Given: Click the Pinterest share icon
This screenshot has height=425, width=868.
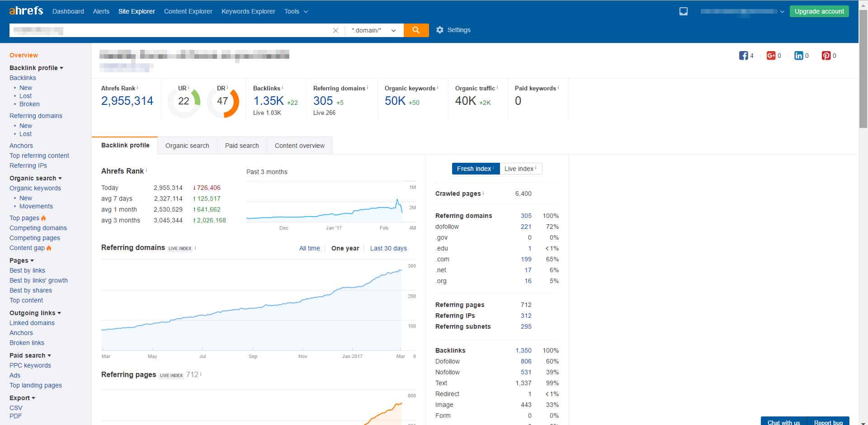Looking at the screenshot, I should (x=826, y=56).
